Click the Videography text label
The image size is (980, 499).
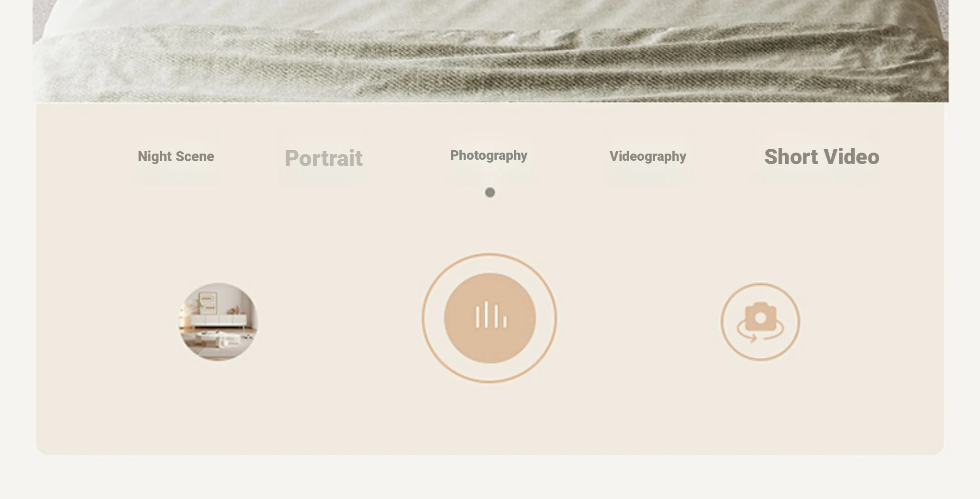click(648, 156)
